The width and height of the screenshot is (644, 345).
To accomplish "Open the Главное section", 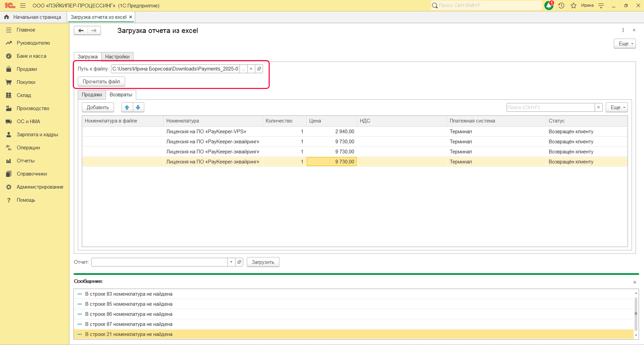I will [26, 30].
